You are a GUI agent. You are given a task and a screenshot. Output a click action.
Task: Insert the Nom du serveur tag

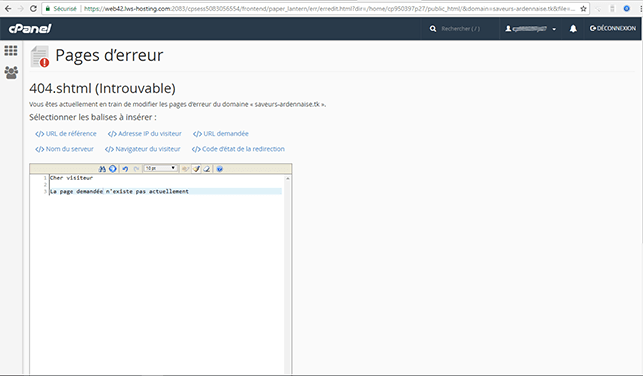[64, 149]
